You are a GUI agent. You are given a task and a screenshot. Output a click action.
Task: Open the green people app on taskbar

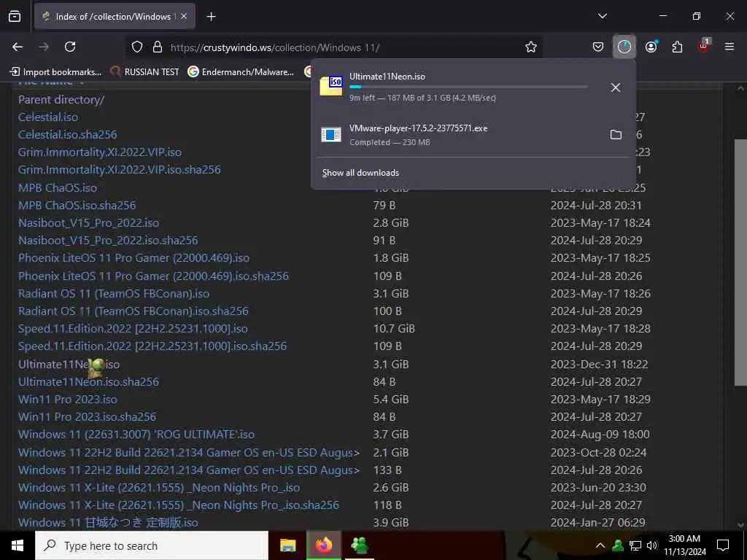click(x=359, y=545)
